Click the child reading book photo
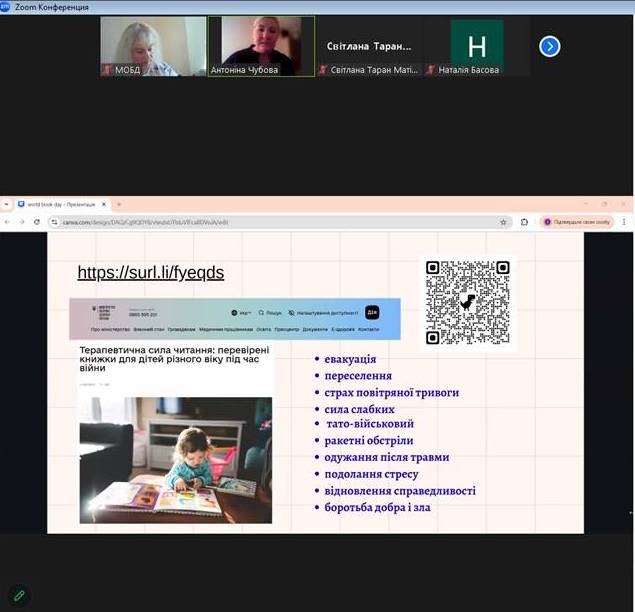The height and width of the screenshot is (612, 635). tap(175, 459)
